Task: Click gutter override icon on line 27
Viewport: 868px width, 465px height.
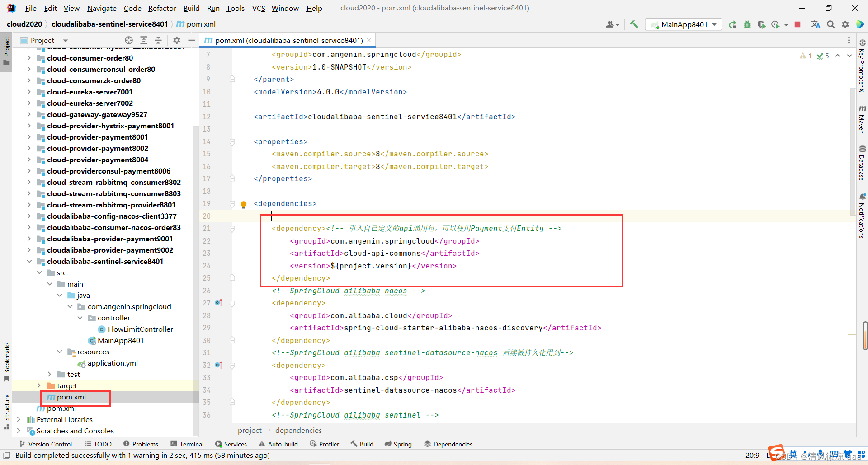Action: coord(219,303)
